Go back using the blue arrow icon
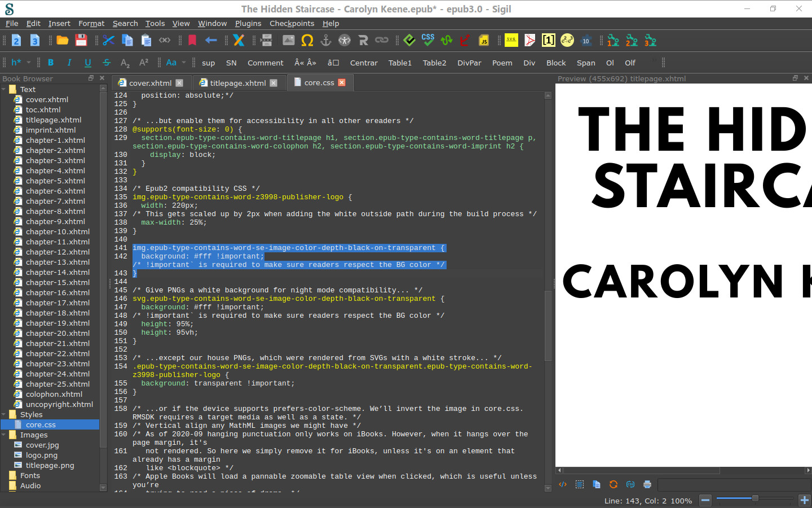The image size is (812, 508). coord(211,41)
